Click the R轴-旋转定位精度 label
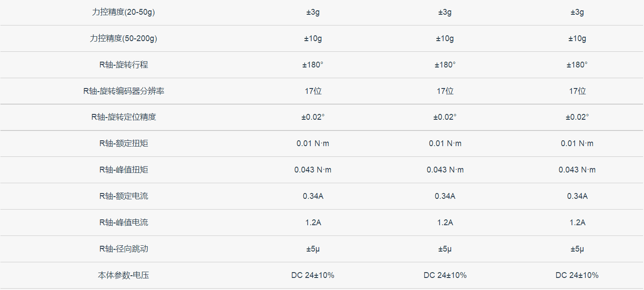 pos(123,117)
